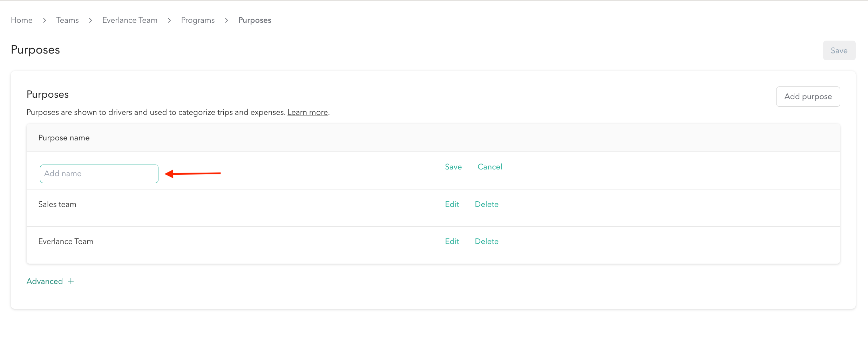Go to Programs breadcrumb
The width and height of the screenshot is (868, 355).
click(198, 20)
